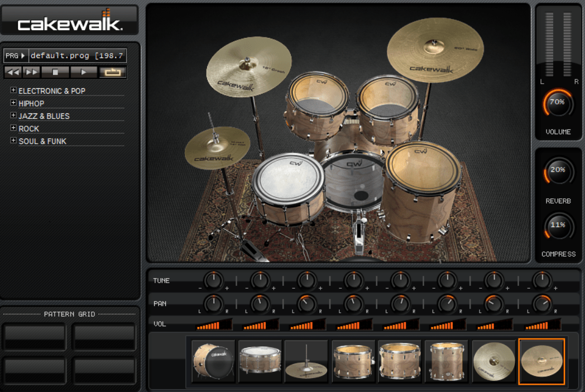585x392 pixels.
Task: Click the fast-forward transport button
Action: click(x=31, y=72)
